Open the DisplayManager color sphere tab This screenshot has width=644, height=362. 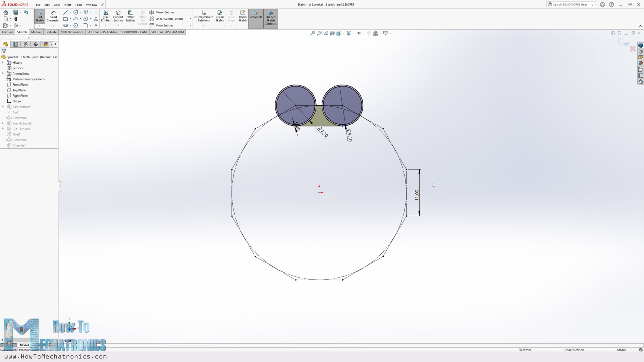[46, 44]
